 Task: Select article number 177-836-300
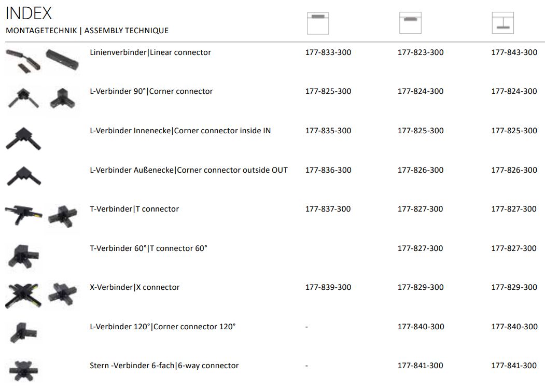click(x=328, y=170)
